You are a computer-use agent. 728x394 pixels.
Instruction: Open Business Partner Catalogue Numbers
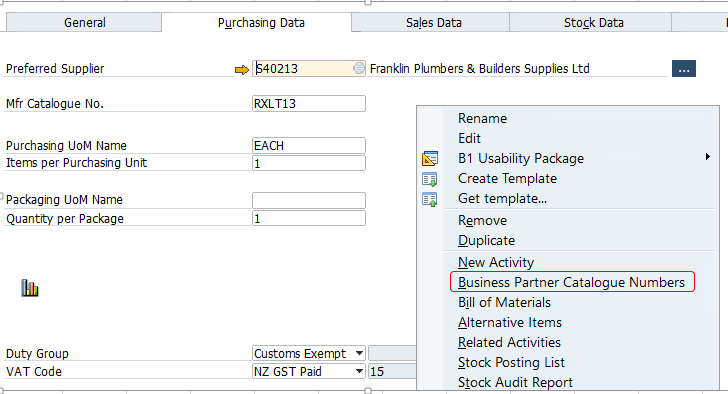click(x=572, y=282)
